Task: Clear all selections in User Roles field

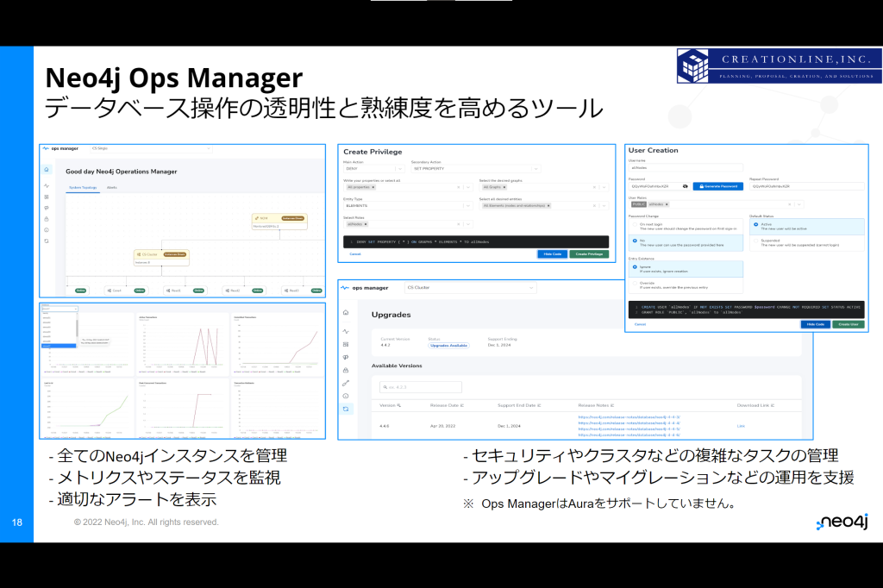Action: coord(790,204)
